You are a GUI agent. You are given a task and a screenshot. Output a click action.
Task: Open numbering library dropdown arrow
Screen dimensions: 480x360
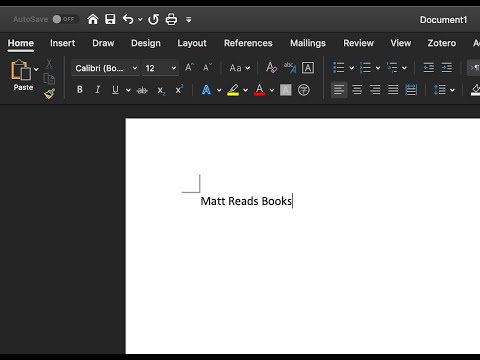[378, 68]
